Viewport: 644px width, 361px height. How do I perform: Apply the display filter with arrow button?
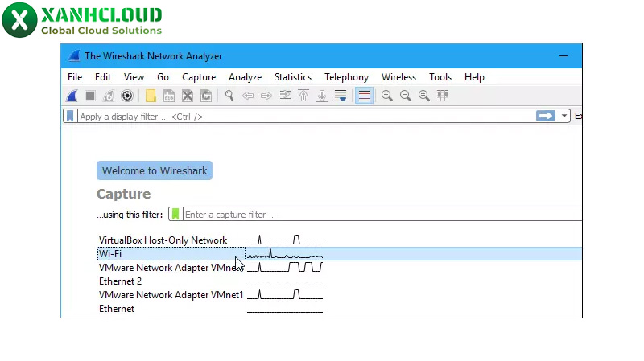click(x=546, y=117)
